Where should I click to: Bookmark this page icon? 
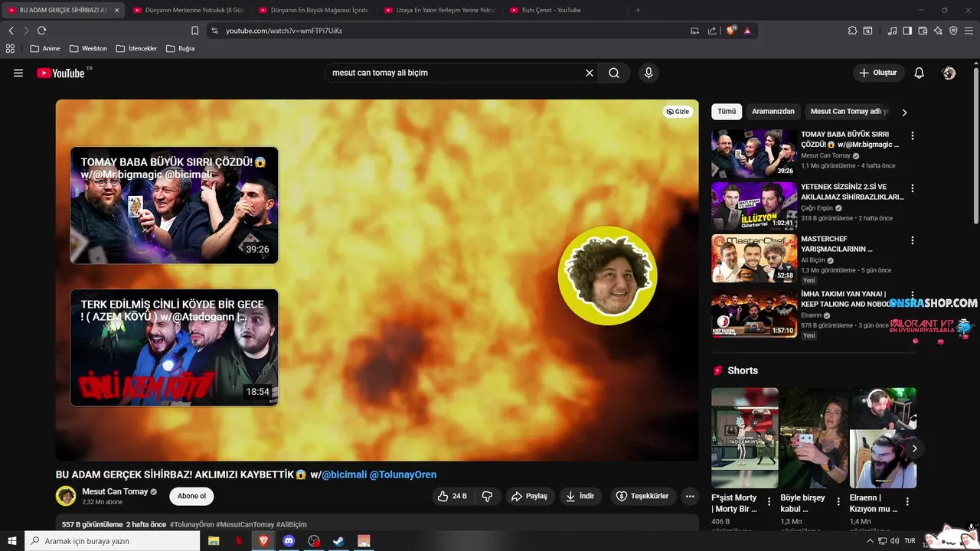tap(194, 31)
